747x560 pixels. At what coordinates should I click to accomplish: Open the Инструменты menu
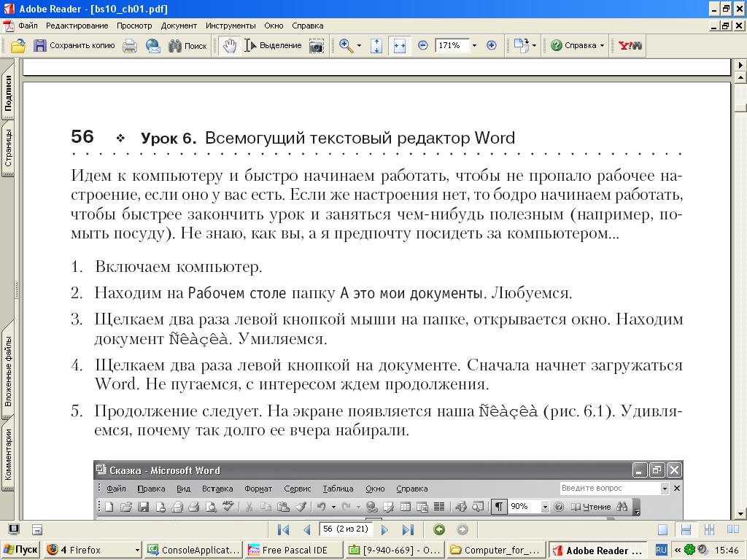[231, 26]
